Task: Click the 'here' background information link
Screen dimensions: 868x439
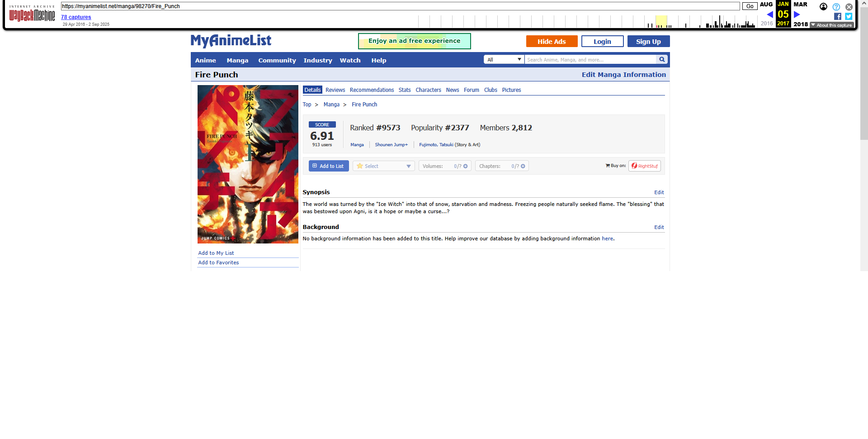Action: pos(607,239)
